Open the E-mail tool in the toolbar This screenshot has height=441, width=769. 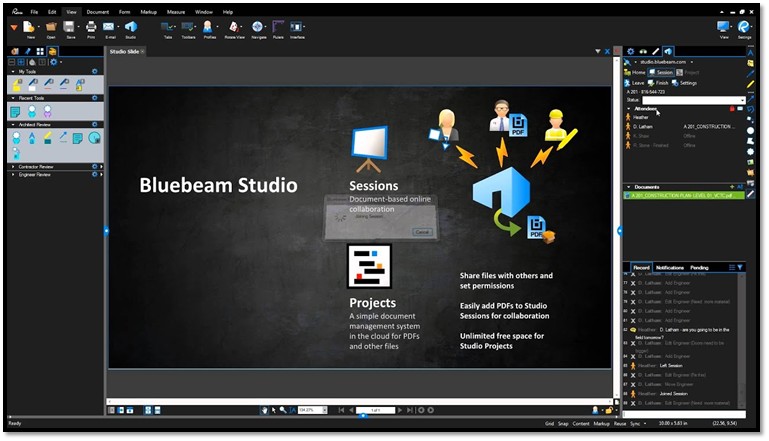pyautogui.click(x=111, y=29)
